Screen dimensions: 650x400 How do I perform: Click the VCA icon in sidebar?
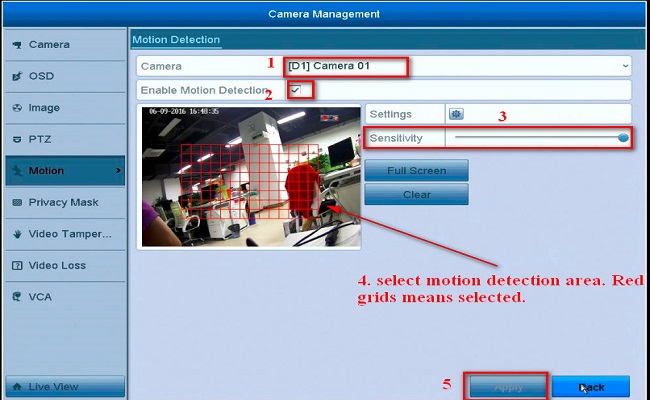pos(17,297)
